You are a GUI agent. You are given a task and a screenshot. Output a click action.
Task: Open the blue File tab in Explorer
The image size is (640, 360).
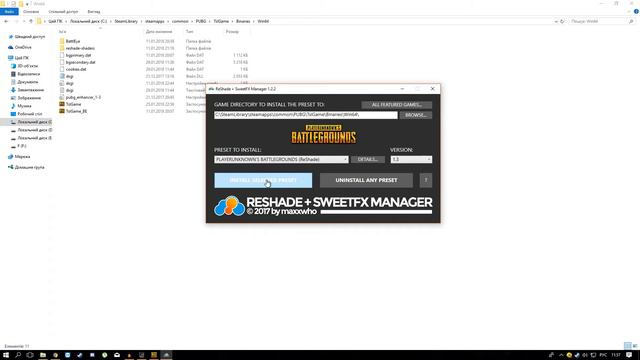9,12
